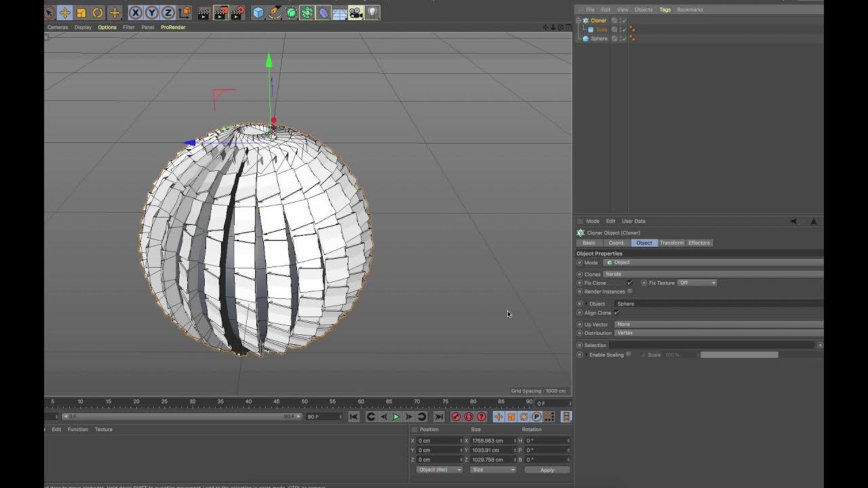Click frame 45 on timeline ruler
This screenshot has height=488, width=868.
[x=277, y=402]
